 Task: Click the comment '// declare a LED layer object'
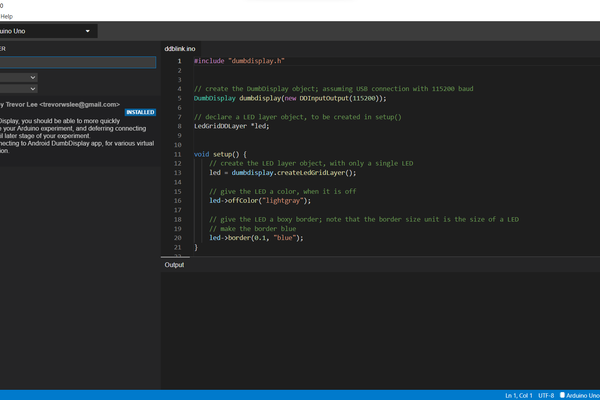click(x=298, y=117)
